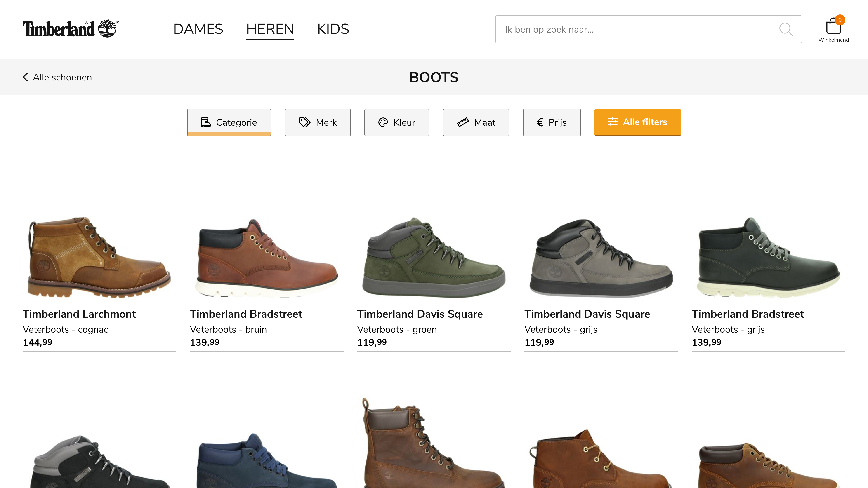Viewport: 868px width, 488px height.
Task: Click the palette icon on Kleur
Action: [x=383, y=122]
